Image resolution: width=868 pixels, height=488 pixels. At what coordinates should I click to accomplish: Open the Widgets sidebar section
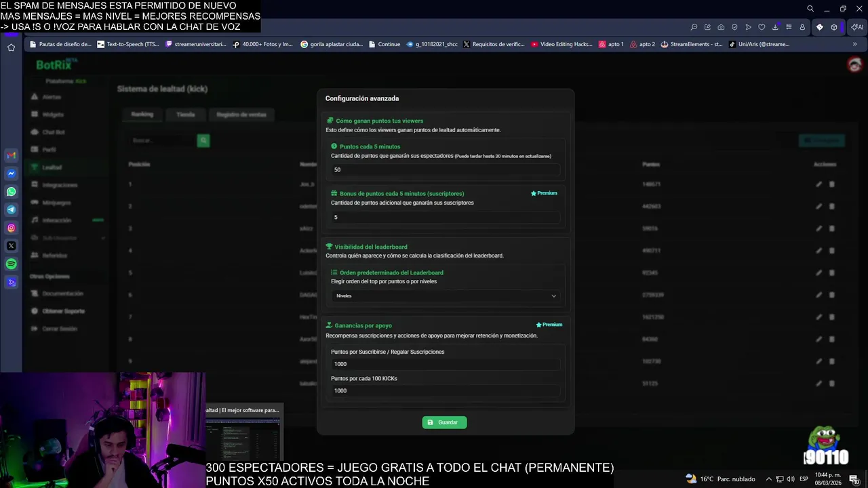(52, 115)
